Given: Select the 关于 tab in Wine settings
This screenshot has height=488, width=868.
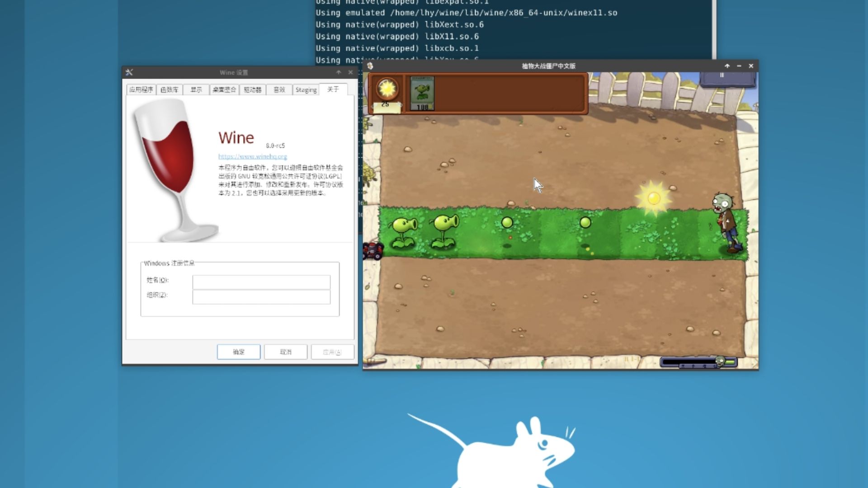Looking at the screenshot, I should point(333,89).
